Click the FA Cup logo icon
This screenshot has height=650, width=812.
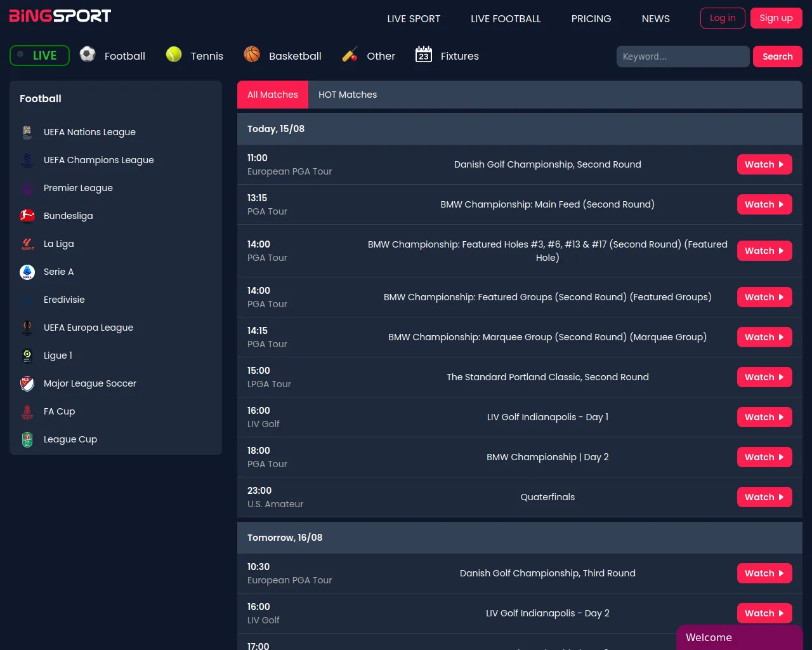pos(27,411)
